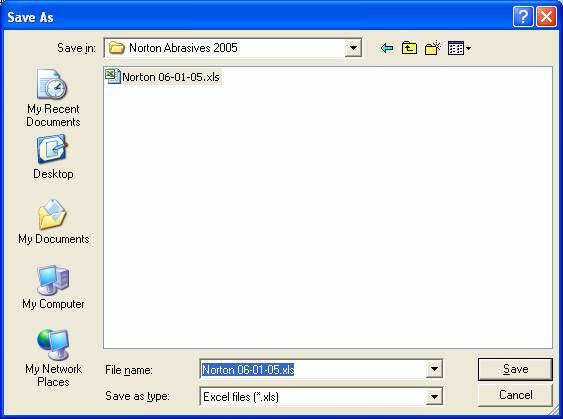
Task: Expand the Save in folder dropdown
Action: coord(353,48)
